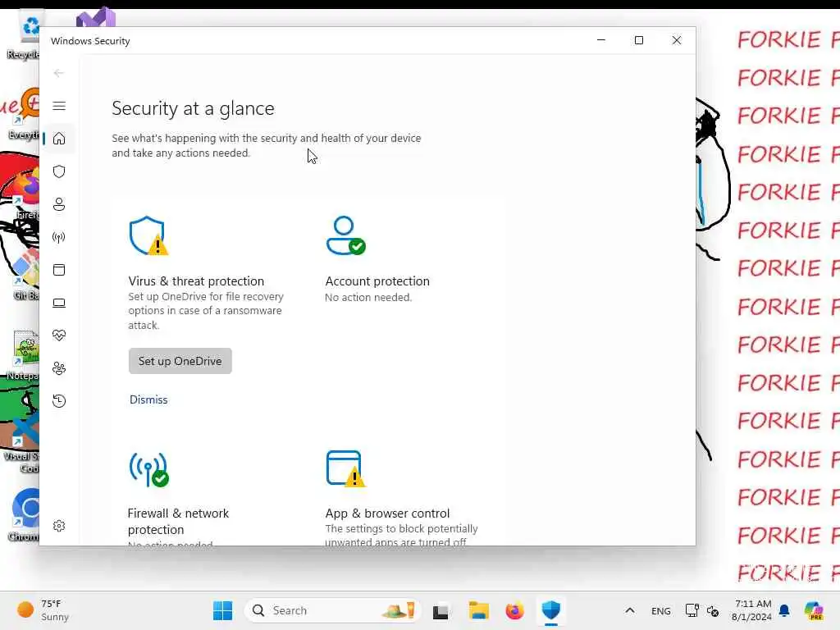Open Virus & threat protection shield in sidebar
This screenshot has height=630, width=840.
[x=59, y=171]
